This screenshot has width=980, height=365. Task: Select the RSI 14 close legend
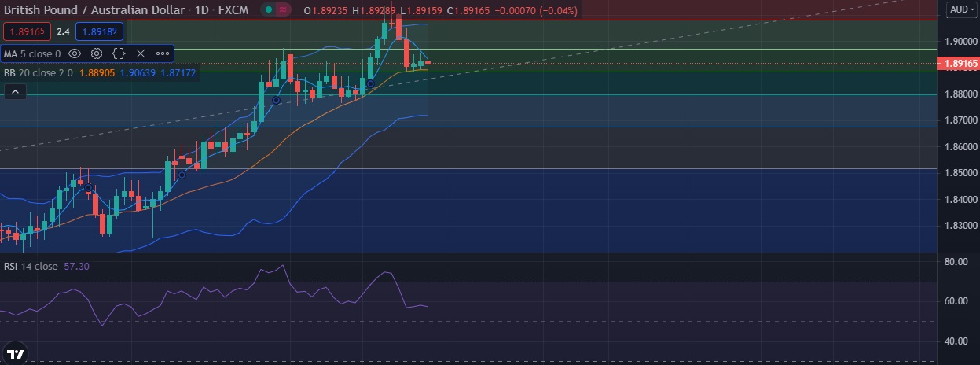(x=31, y=267)
